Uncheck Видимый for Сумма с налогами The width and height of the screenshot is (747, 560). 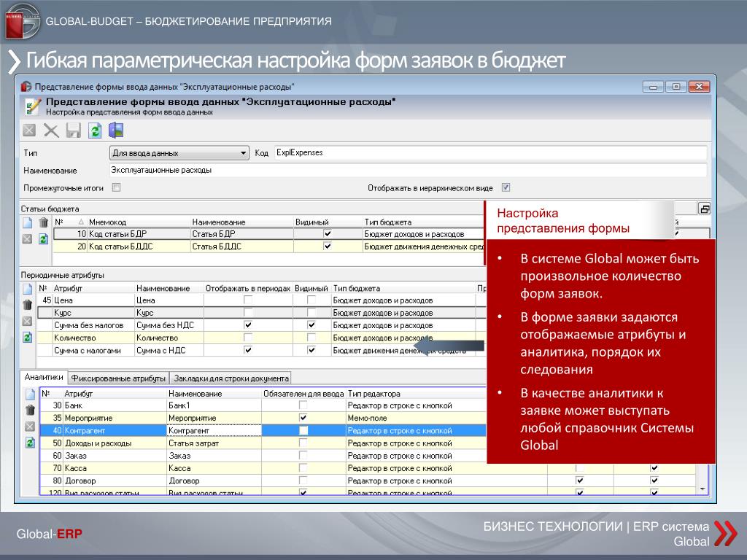pyautogui.click(x=311, y=350)
